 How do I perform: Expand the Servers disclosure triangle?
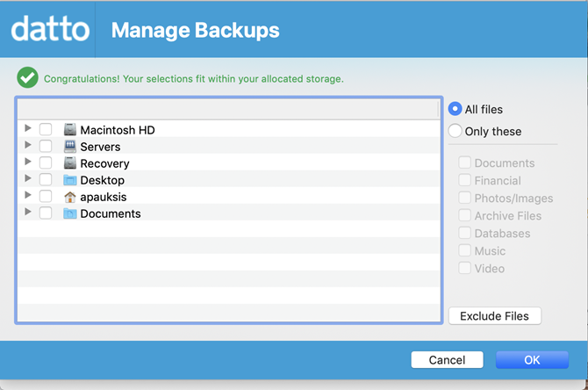pyautogui.click(x=28, y=146)
